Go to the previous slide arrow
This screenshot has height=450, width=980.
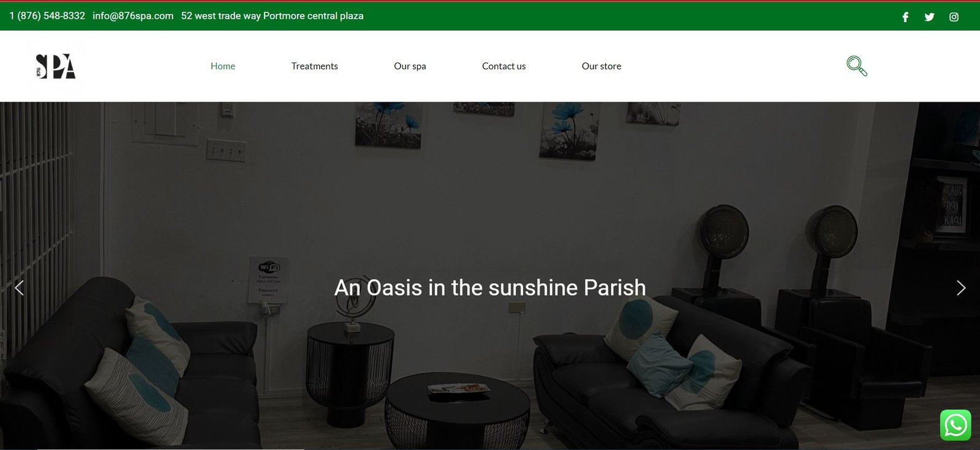click(19, 288)
